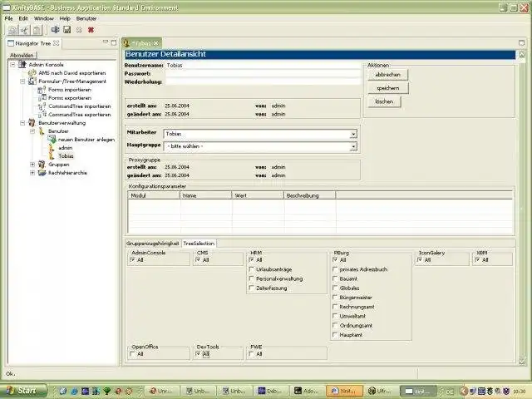Click the scissors cut toolbar icon
The height and width of the screenshot is (399, 532).
point(24,29)
